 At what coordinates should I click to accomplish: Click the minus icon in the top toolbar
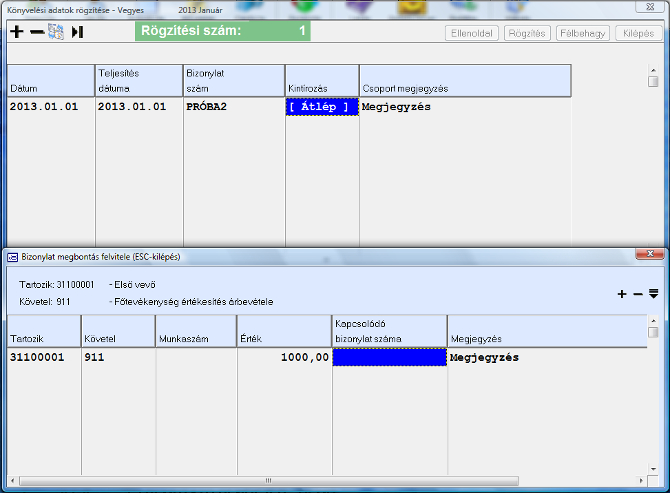click(36, 32)
